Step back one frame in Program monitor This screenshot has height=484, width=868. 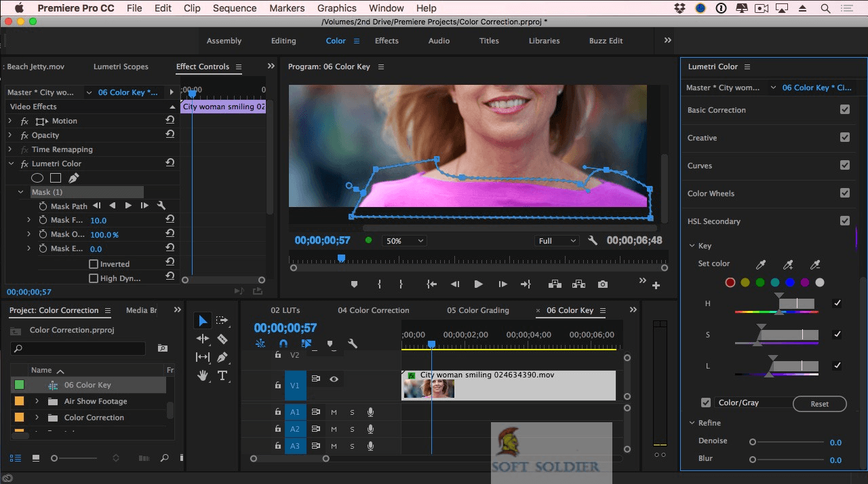tap(455, 284)
